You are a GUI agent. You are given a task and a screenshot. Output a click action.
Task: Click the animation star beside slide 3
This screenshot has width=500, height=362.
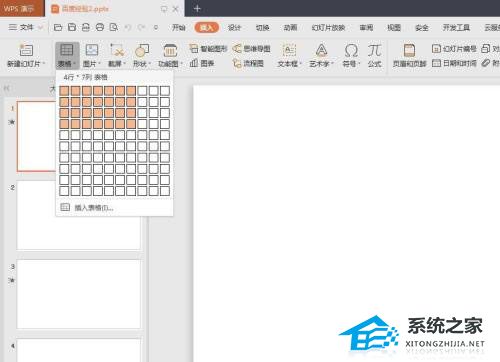pos(12,280)
